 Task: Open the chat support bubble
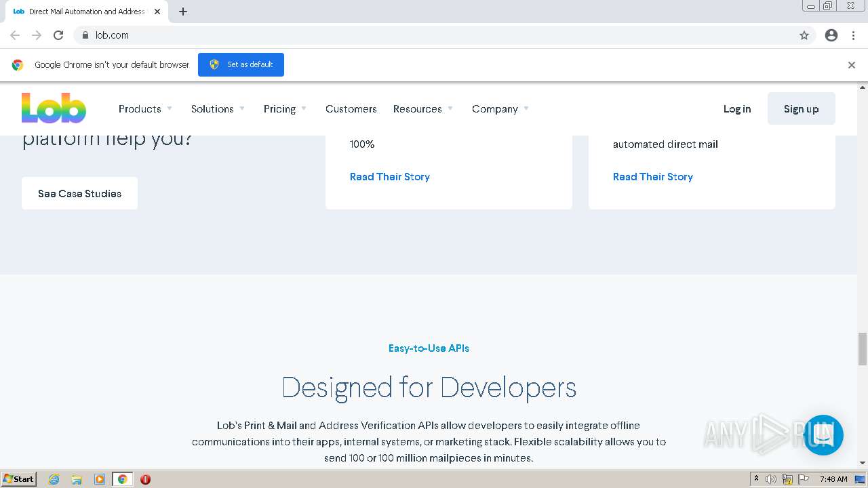pos(823,435)
